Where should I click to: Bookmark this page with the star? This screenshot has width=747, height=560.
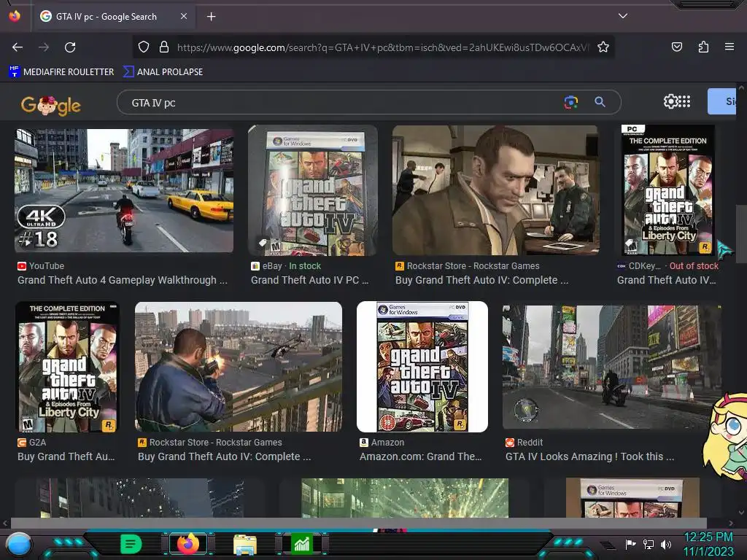coord(603,47)
